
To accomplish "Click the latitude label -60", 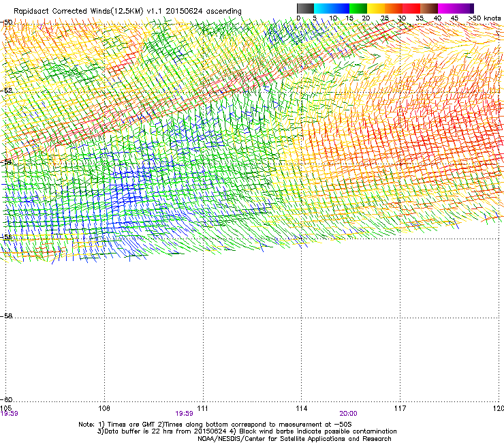I will pos(6,399).
